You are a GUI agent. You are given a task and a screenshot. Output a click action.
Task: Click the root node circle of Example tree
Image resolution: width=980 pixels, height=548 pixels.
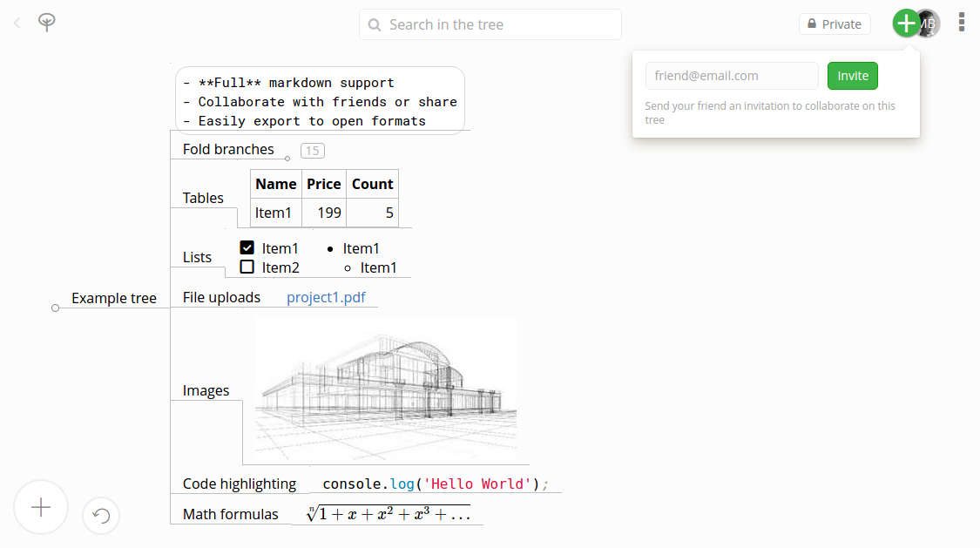click(x=56, y=308)
